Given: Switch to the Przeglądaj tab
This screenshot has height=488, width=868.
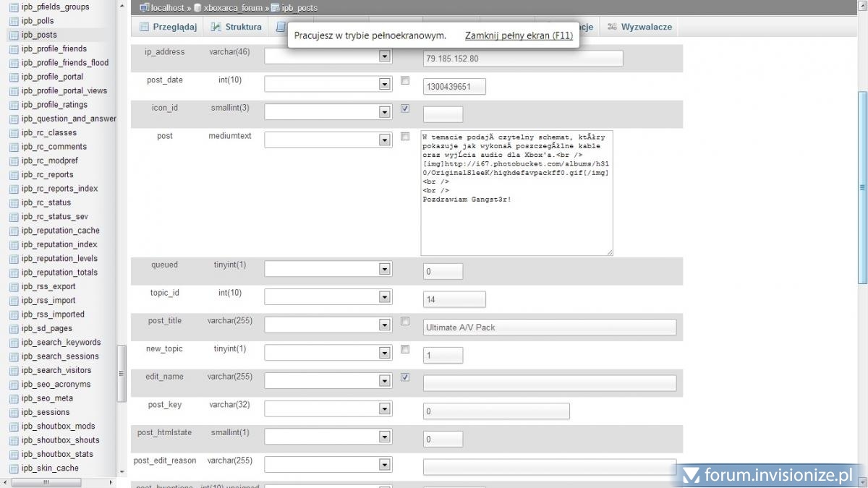Looking at the screenshot, I should pyautogui.click(x=168, y=27).
